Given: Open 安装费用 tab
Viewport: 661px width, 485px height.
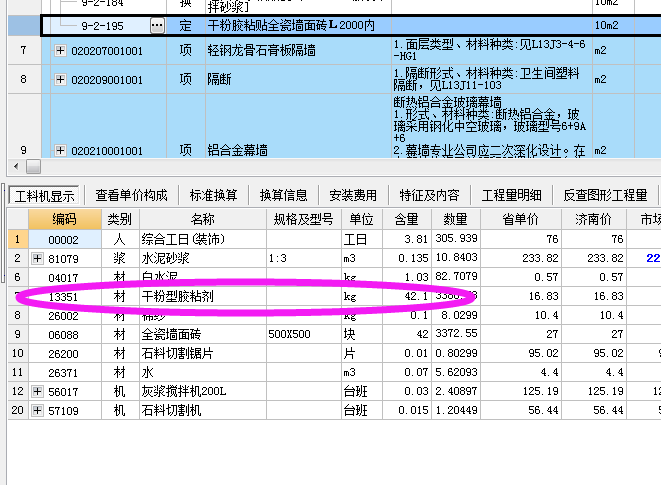Looking at the screenshot, I should (353, 195).
